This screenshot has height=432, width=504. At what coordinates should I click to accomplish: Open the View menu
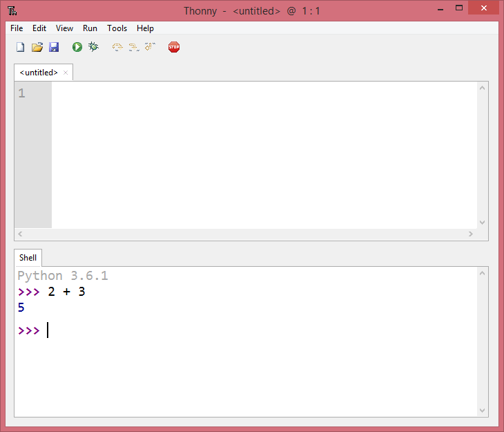click(64, 28)
